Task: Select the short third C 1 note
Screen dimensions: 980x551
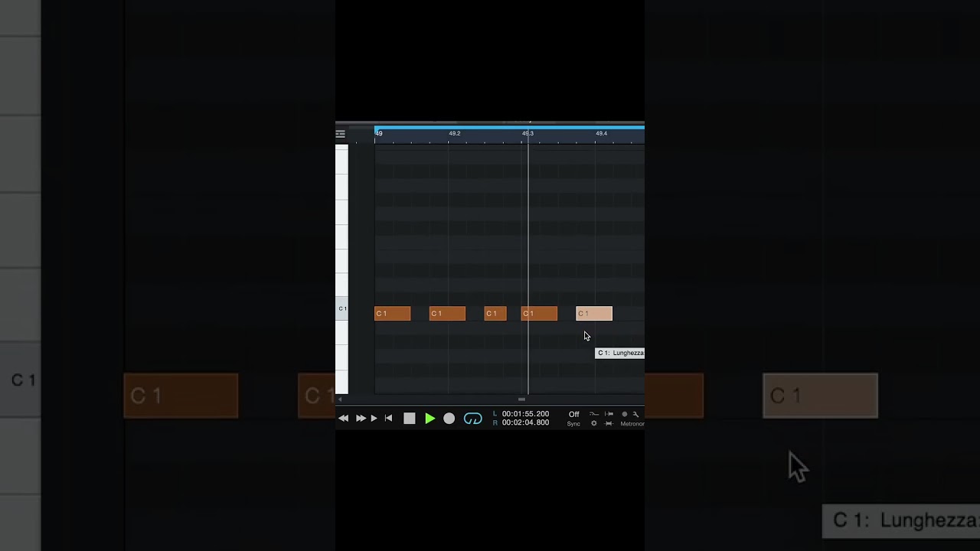Action: click(495, 314)
